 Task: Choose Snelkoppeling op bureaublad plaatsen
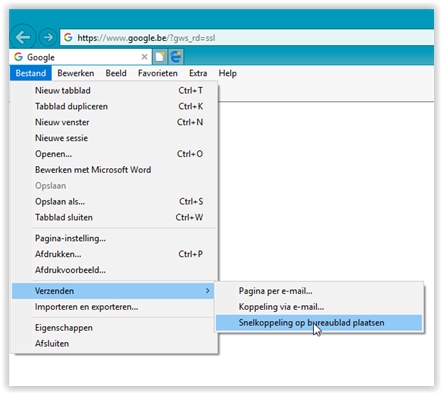point(319,323)
